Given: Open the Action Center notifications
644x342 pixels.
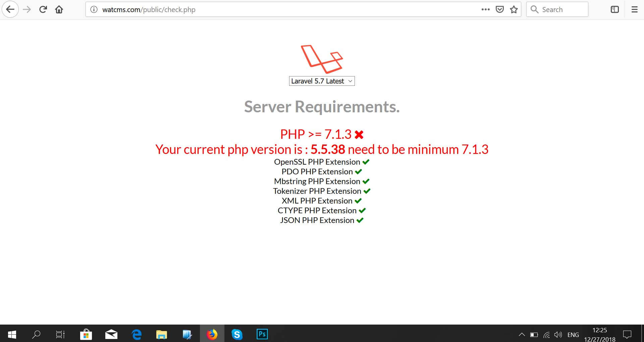Looking at the screenshot, I should coord(627,335).
